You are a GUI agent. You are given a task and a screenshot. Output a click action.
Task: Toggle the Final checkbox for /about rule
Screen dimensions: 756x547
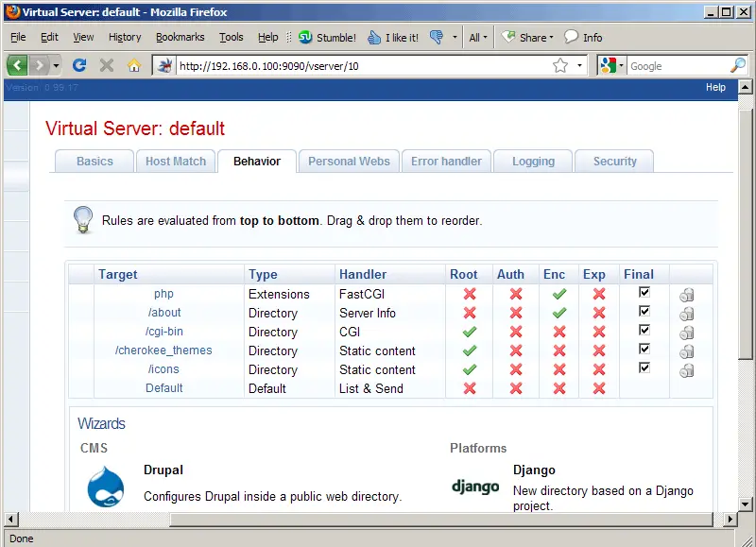tap(644, 311)
